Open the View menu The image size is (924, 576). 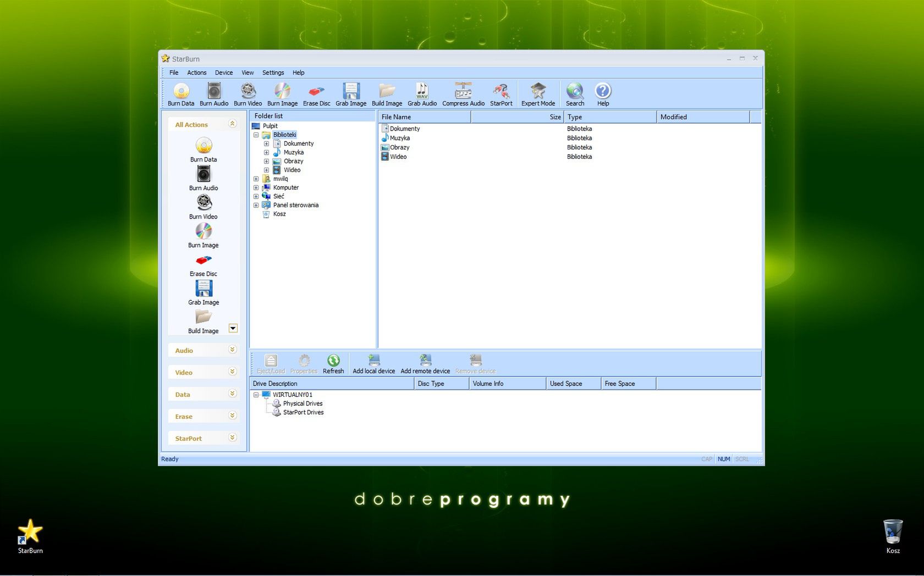tap(248, 73)
